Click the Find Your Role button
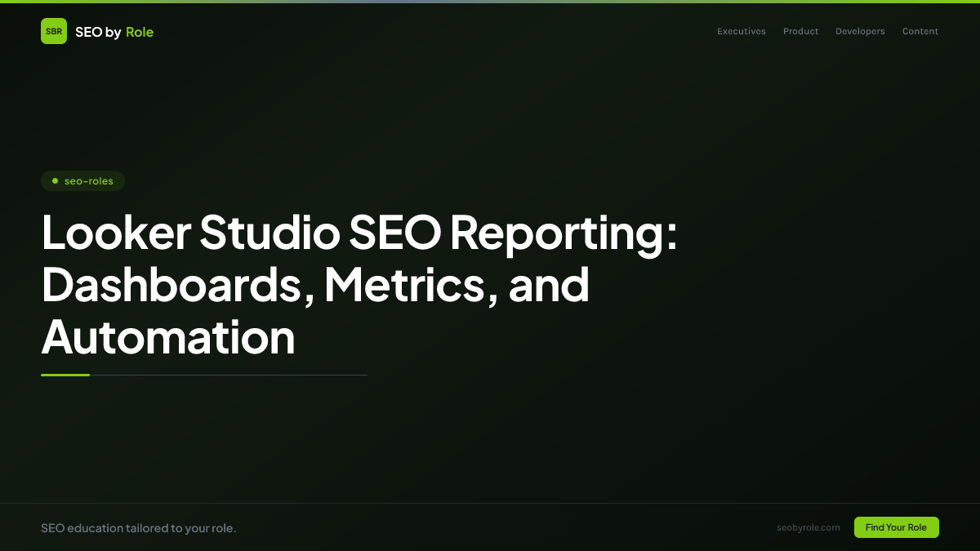The height and width of the screenshot is (551, 980). 896,527
